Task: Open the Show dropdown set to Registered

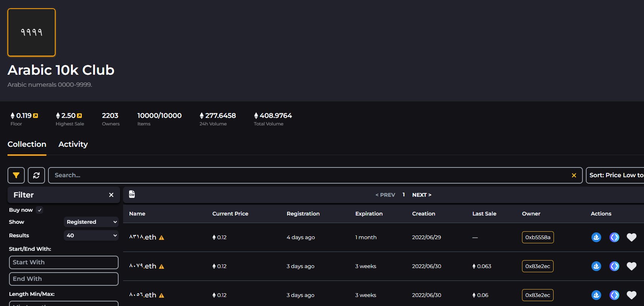Action: click(x=91, y=222)
